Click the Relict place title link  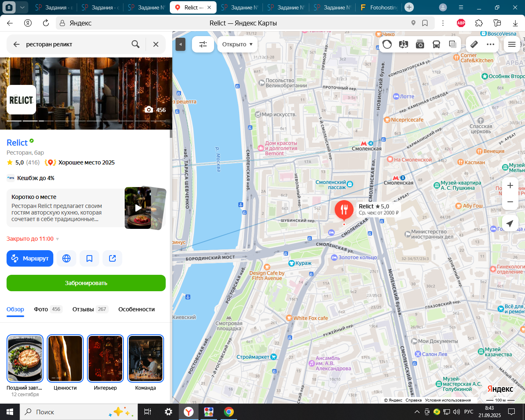17,143
